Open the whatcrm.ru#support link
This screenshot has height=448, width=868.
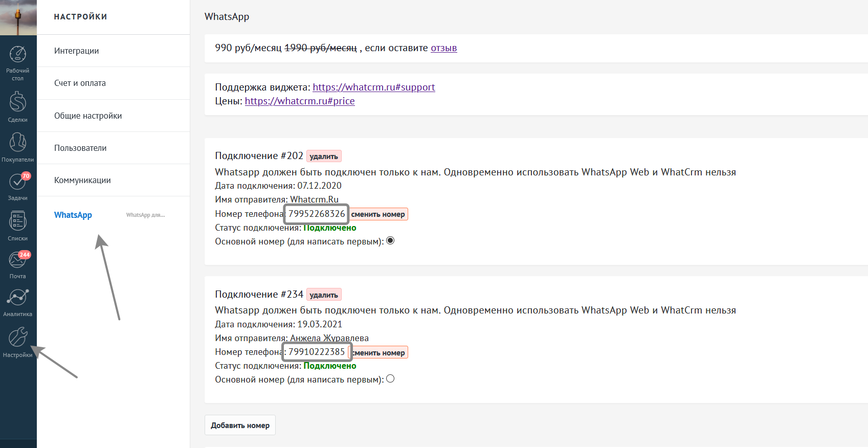coord(374,87)
